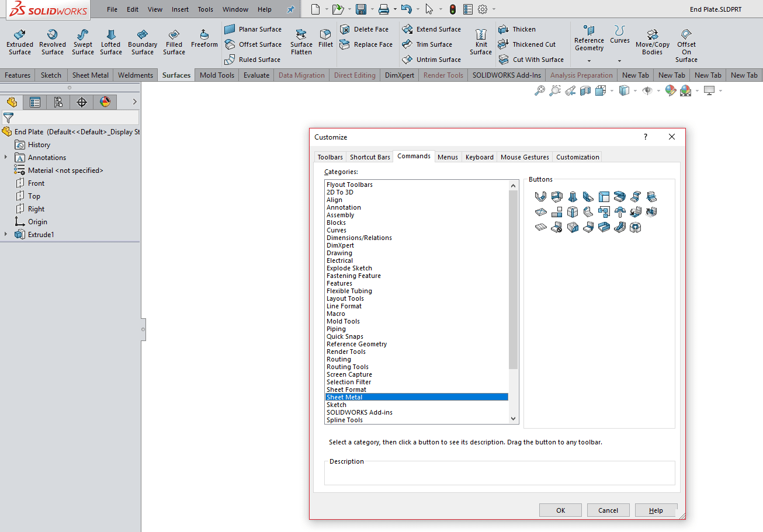The width and height of the screenshot is (763, 532).
Task: Toggle the Hide/Show Items eye icon
Action: pos(647,91)
